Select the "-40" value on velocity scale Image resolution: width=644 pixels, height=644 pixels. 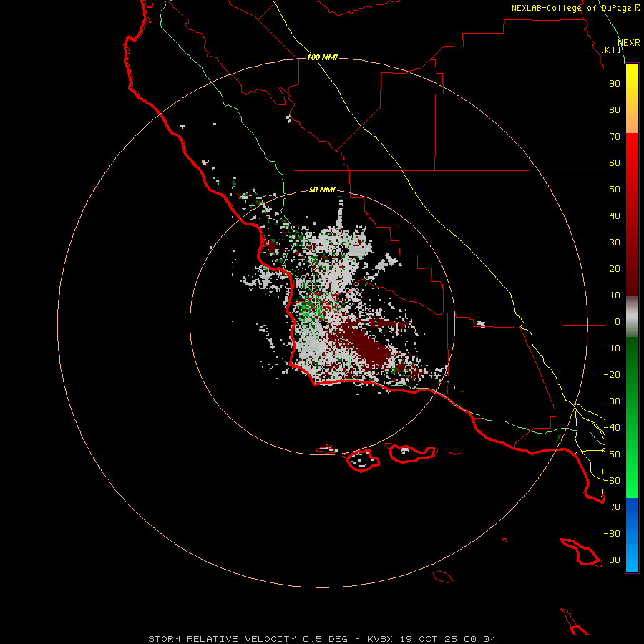point(612,428)
